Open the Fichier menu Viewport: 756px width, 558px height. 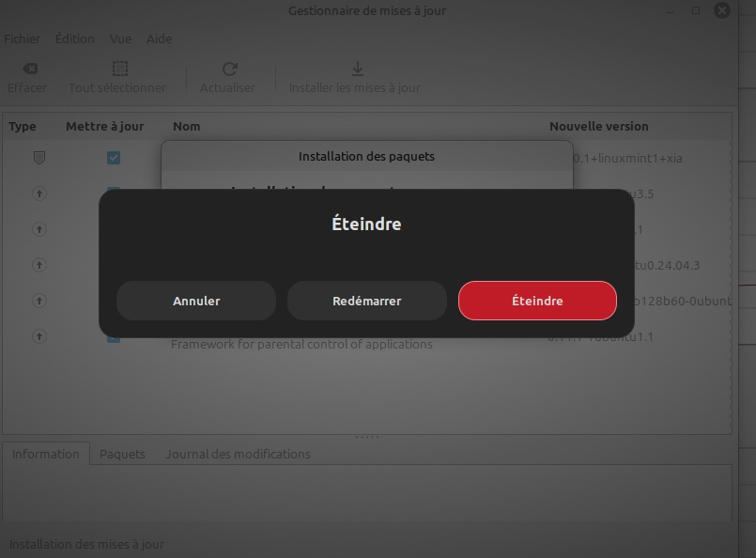(23, 39)
